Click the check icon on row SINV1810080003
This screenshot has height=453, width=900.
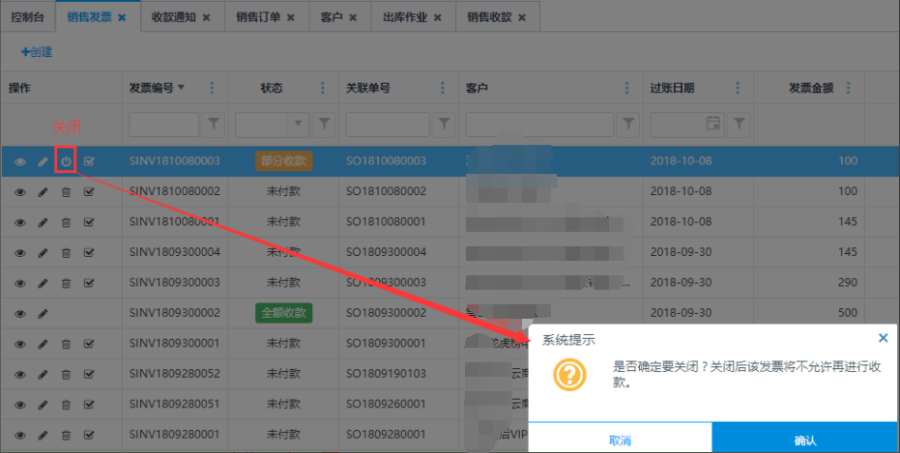coord(89,160)
